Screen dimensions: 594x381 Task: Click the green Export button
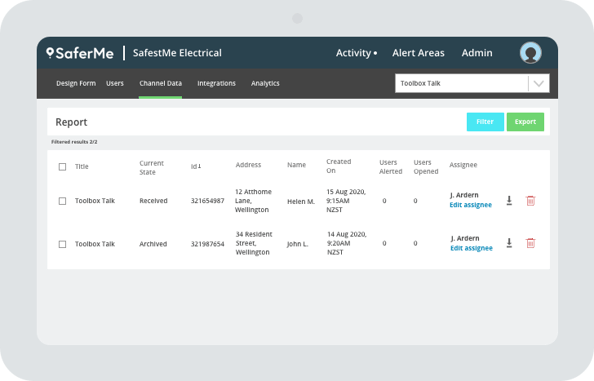tap(525, 122)
